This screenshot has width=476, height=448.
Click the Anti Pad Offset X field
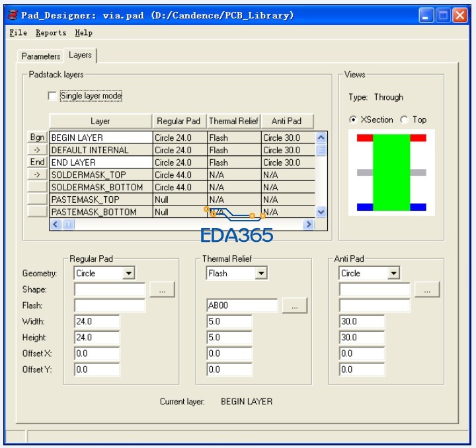[362, 354]
